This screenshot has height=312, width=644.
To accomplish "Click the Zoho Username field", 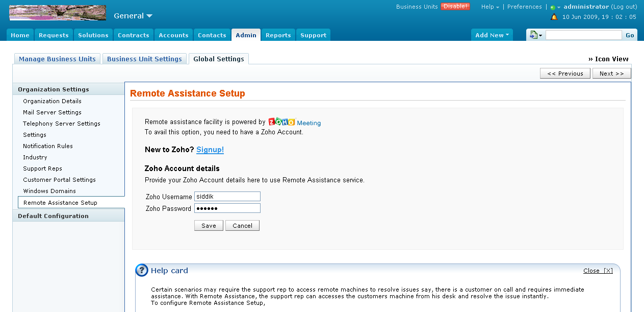I will click(x=227, y=197).
